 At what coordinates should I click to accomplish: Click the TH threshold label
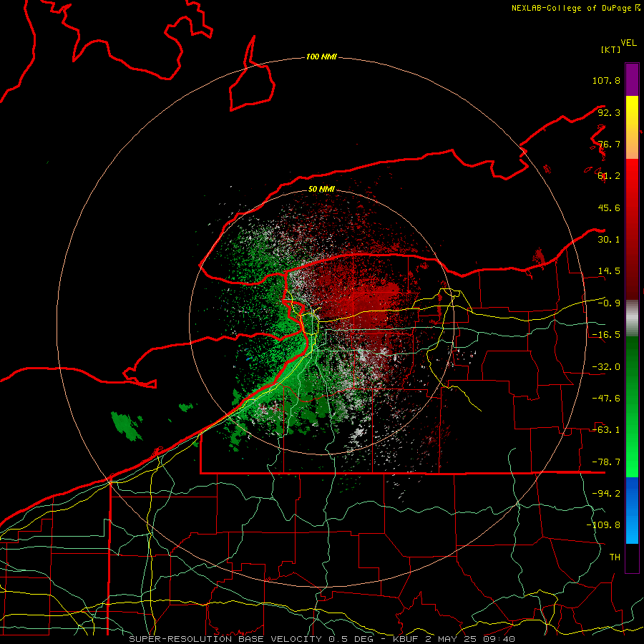[615, 557]
